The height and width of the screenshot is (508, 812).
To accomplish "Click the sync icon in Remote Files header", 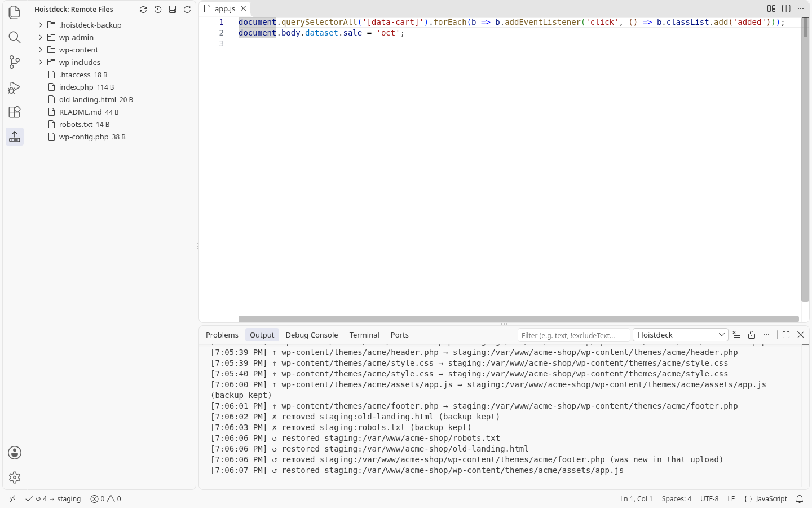I will pos(143,10).
